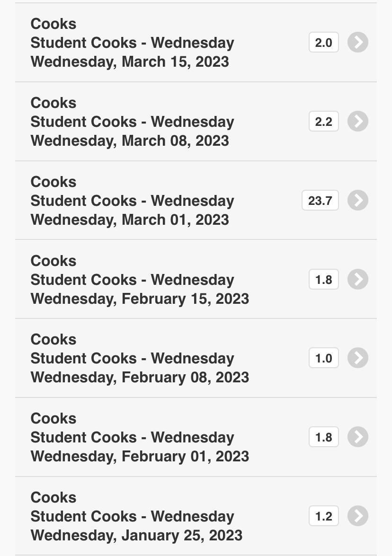Image resolution: width=392 pixels, height=556 pixels.
Task: Tap the 1.0 score badge
Action: 323,358
